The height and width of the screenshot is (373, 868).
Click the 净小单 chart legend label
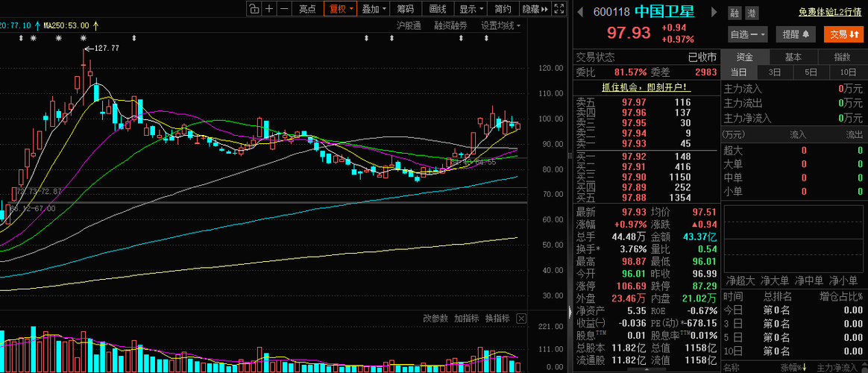tap(843, 280)
